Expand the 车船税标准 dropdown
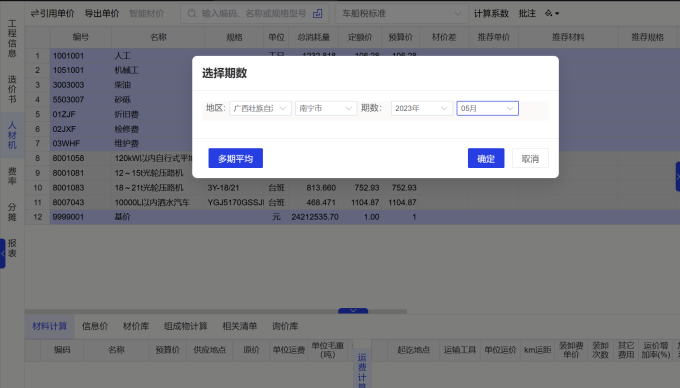 pyautogui.click(x=402, y=13)
